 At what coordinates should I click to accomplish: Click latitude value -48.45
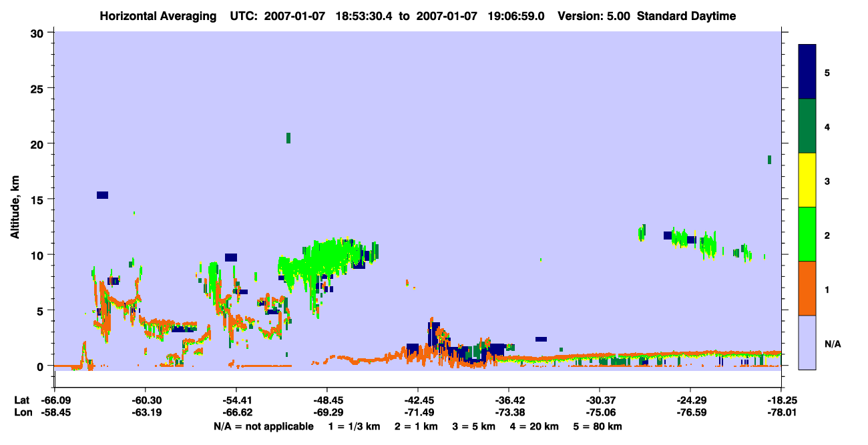[x=327, y=400]
